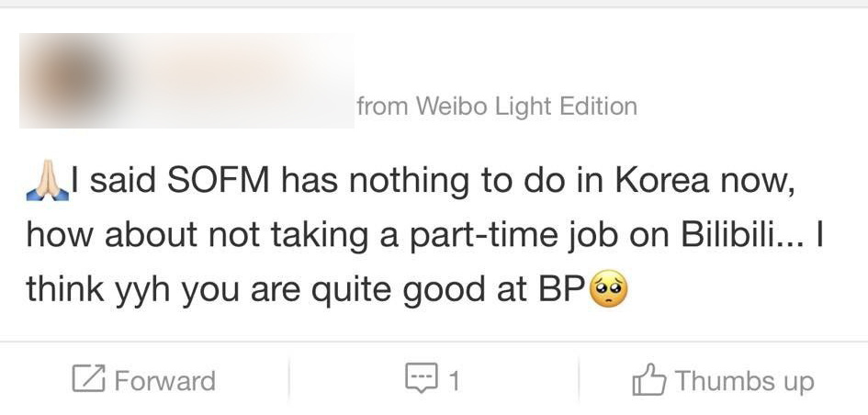
Task: Click the 'from Weibo Light Edition' source link
Action: point(497,106)
